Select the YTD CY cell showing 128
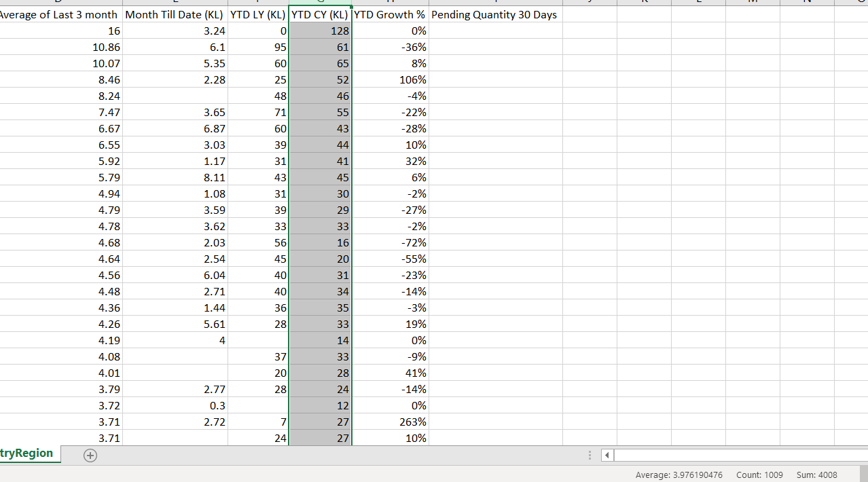Screen dimensions: 868x482 coord(320,31)
